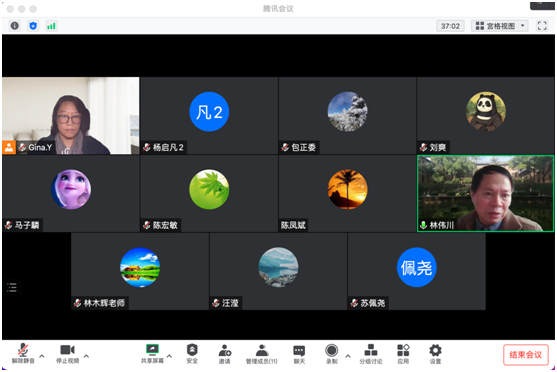Click the muted mic icon on 苏佩尧
557x372 pixels.
pyautogui.click(x=354, y=303)
